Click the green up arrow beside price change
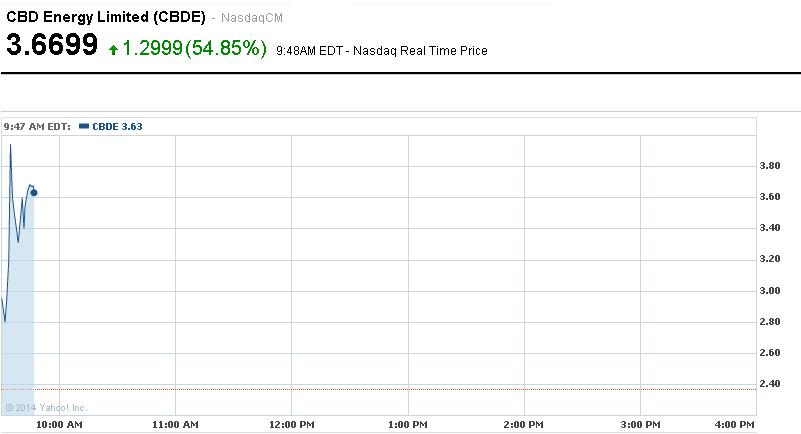The width and height of the screenshot is (801, 434). pyautogui.click(x=114, y=48)
